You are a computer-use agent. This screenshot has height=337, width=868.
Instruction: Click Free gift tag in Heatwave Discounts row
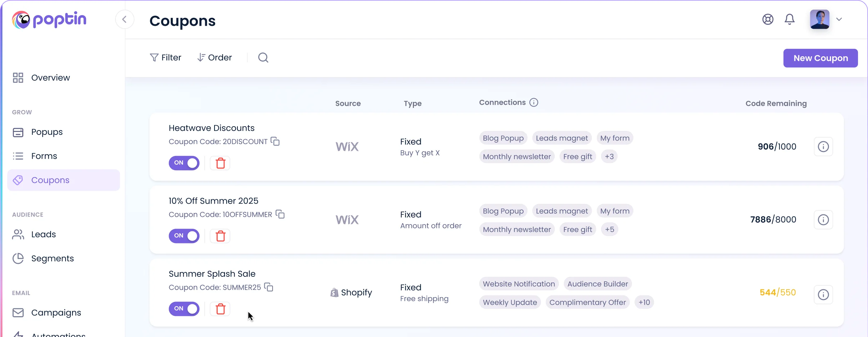point(577,157)
